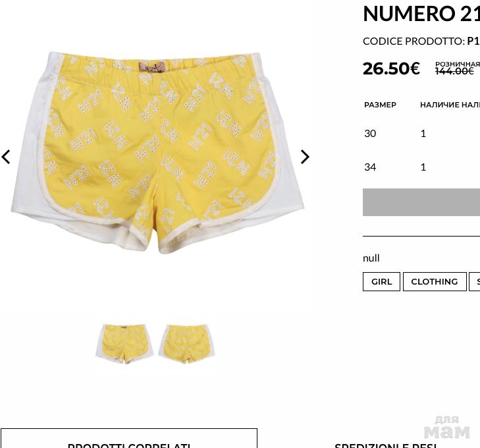This screenshot has height=448, width=480.
Task: Click the 26.50€ sale price
Action: click(391, 69)
